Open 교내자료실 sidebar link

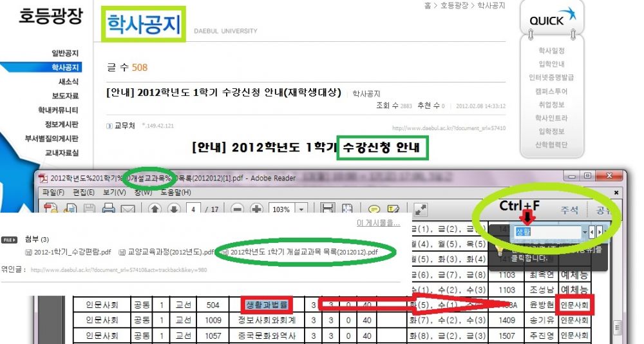[62, 153]
